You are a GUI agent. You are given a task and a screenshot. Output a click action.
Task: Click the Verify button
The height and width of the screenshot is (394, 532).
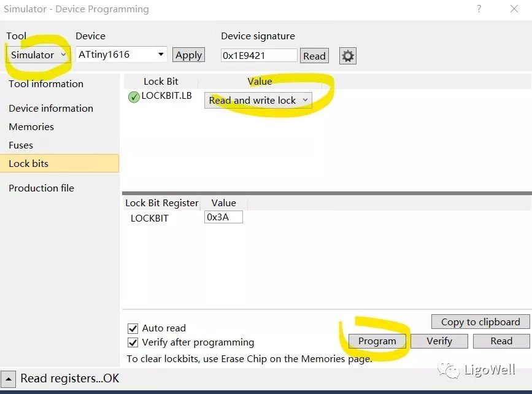click(439, 341)
